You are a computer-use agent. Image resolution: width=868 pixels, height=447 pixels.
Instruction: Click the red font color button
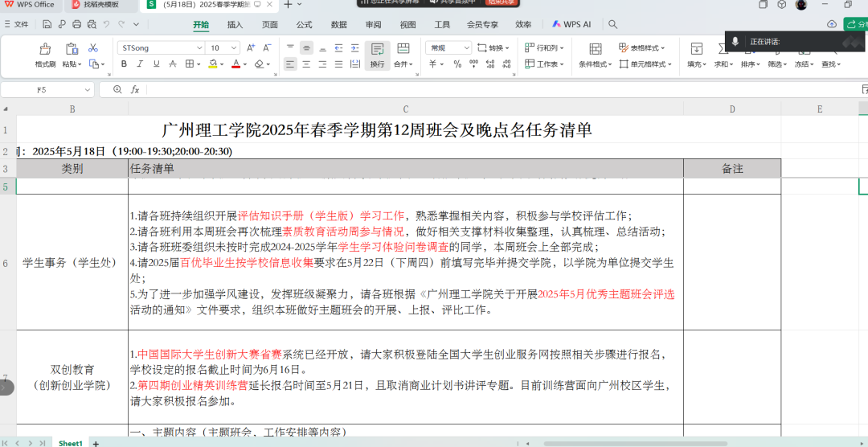pos(236,64)
